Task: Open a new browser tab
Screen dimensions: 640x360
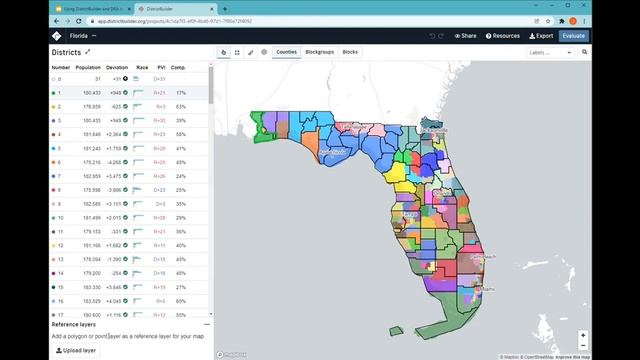Action: click(225, 9)
